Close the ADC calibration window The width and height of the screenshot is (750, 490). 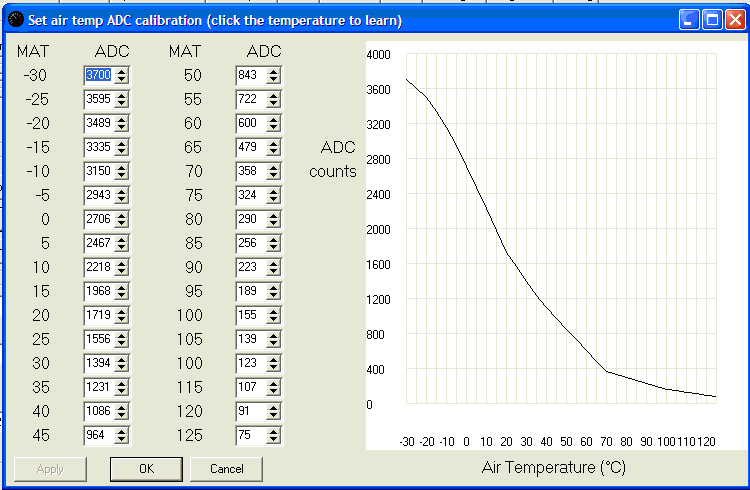pos(735,20)
